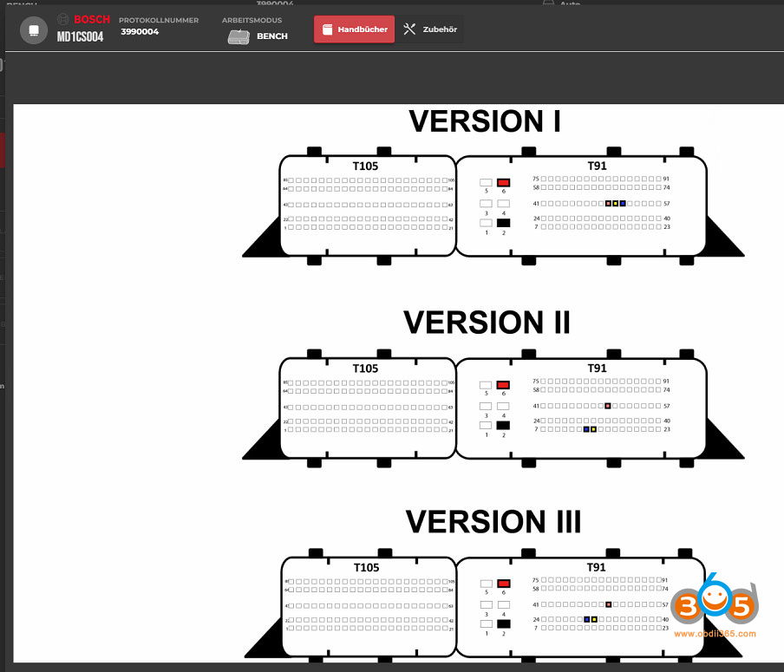Open the Handbücher manuals button
784x672 pixels.
tap(354, 29)
